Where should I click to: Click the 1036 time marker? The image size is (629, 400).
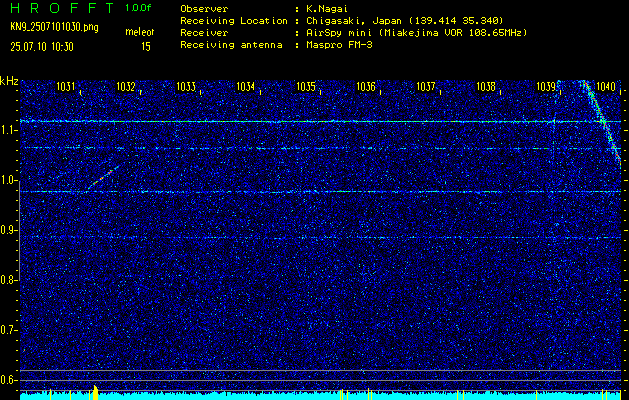coord(366,87)
